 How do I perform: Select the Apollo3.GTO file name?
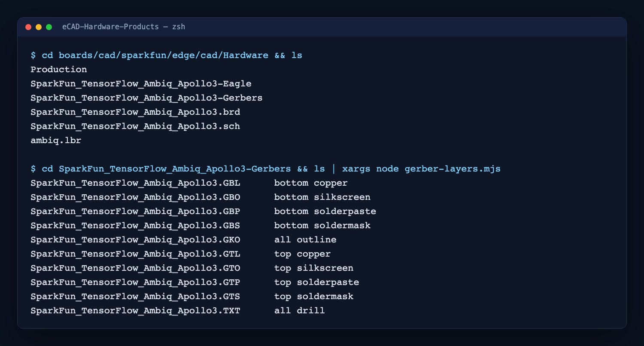coord(135,268)
